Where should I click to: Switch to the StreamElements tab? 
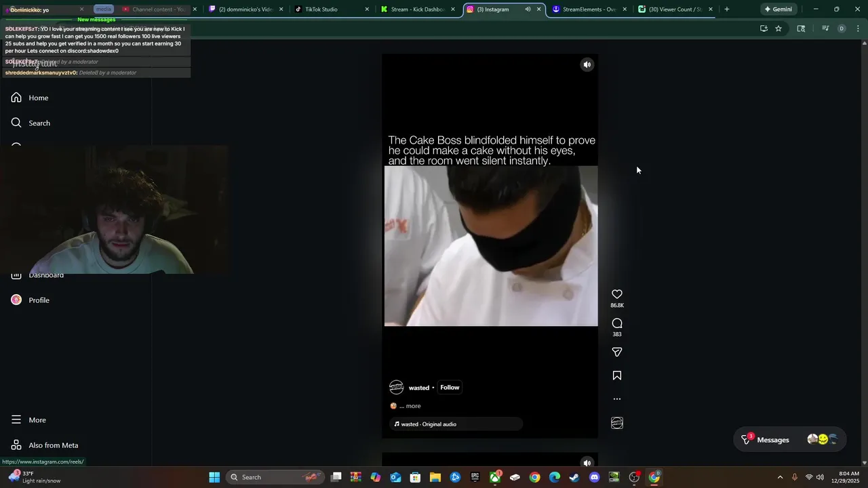(589, 9)
